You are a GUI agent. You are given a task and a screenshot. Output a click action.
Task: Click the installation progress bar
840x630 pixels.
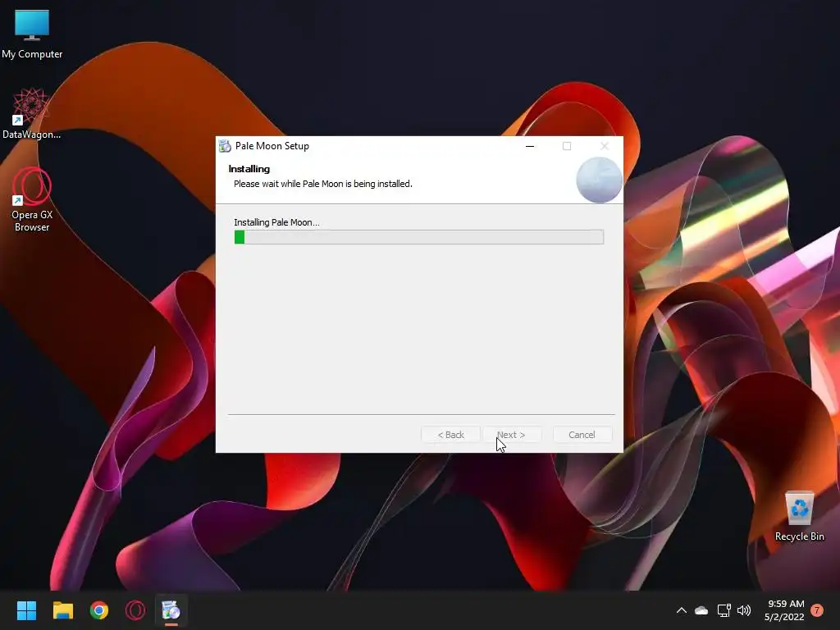click(x=419, y=237)
